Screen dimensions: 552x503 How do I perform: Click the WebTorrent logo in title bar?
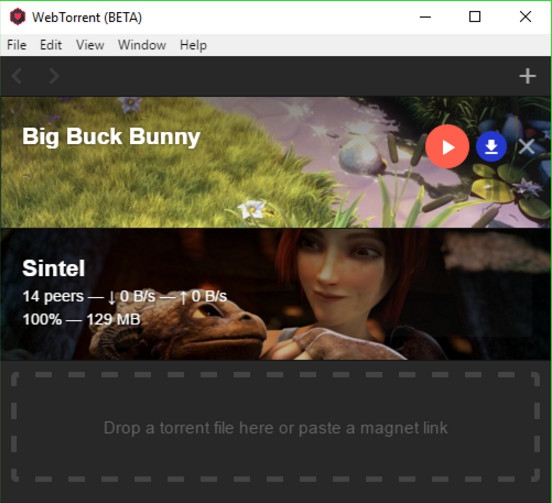pos(17,17)
